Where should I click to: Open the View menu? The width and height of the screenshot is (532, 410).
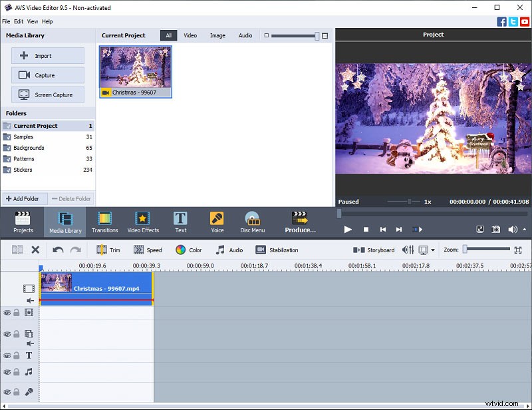(x=33, y=21)
